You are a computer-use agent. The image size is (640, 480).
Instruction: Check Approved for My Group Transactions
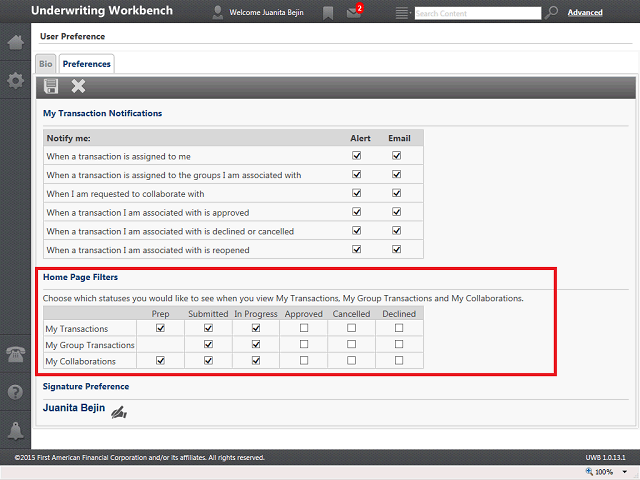304,344
